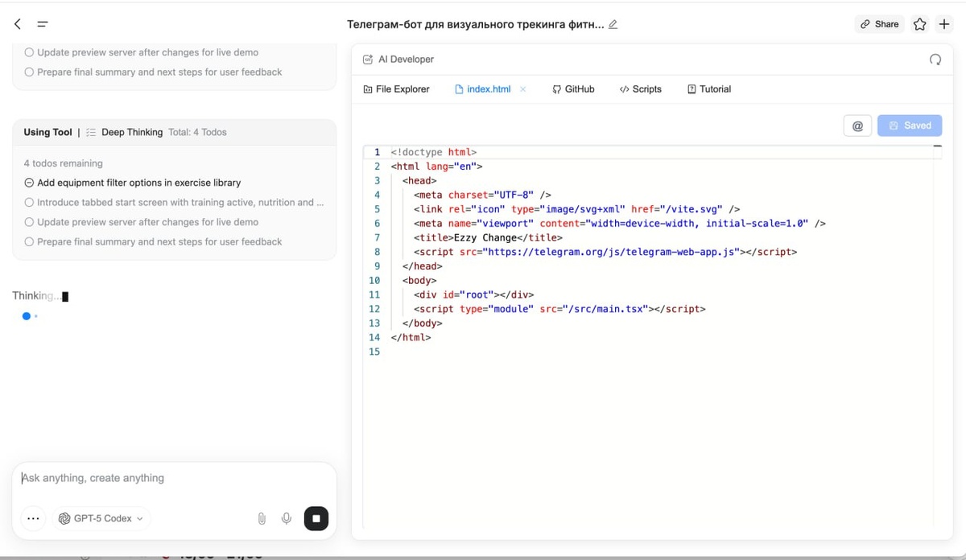Create a new item with the plus icon
Image resolution: width=966 pixels, height=560 pixels.
(x=944, y=24)
